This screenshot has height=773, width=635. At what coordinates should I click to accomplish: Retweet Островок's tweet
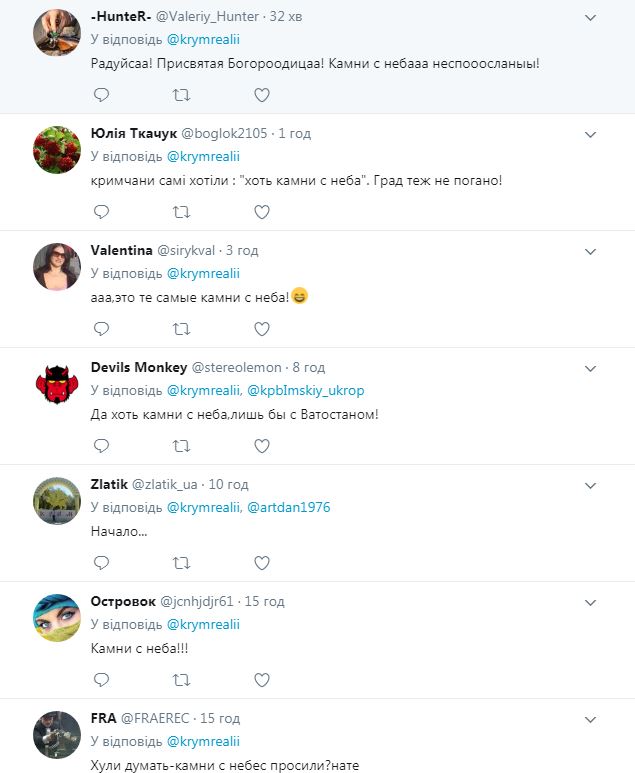pyautogui.click(x=181, y=680)
